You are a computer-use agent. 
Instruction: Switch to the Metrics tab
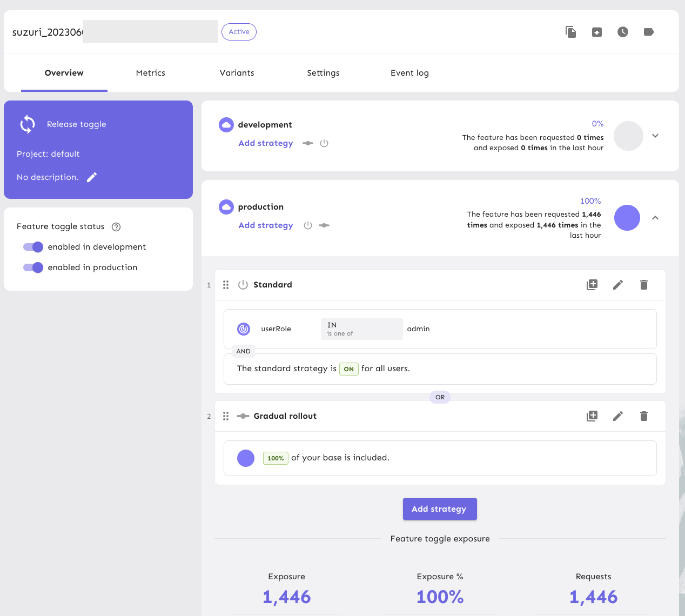click(151, 73)
